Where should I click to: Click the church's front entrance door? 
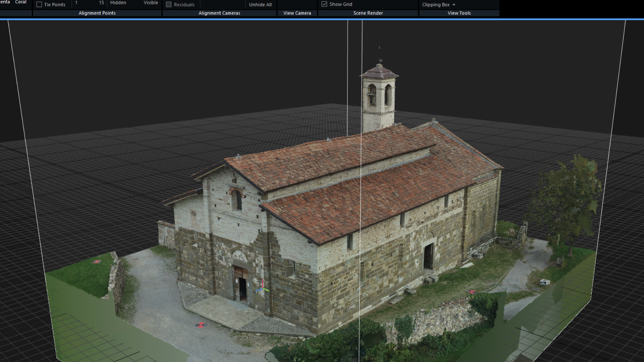tap(242, 283)
